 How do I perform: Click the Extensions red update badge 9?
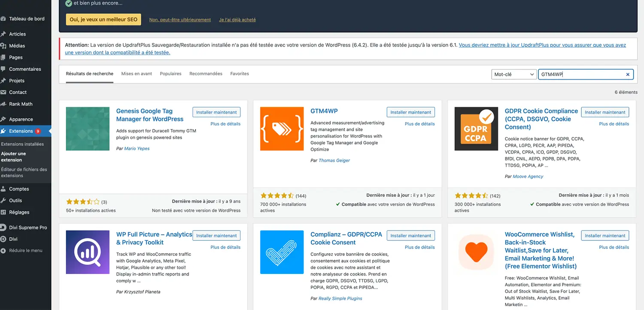[38, 131]
